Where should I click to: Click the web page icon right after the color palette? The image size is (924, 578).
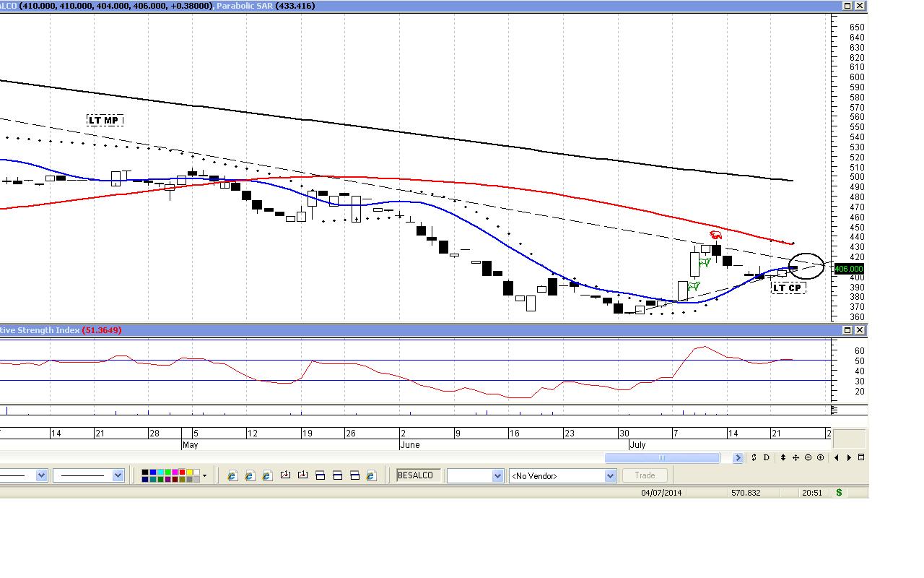tap(232, 475)
